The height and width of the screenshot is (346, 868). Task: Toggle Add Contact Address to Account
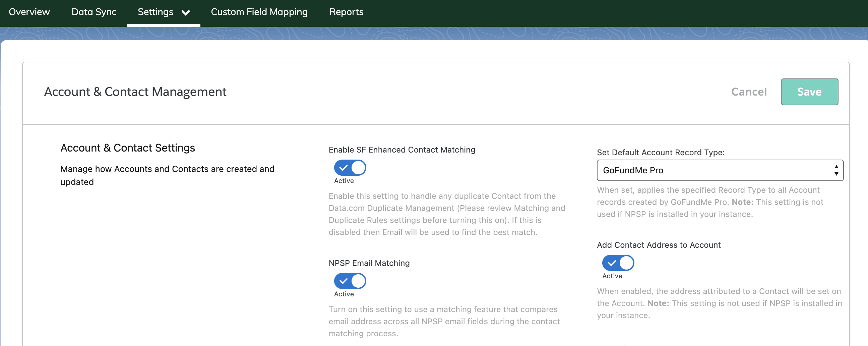coord(618,263)
